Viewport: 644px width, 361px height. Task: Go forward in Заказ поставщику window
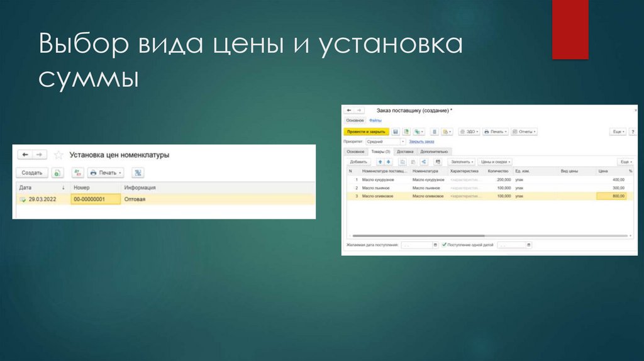[x=359, y=111]
